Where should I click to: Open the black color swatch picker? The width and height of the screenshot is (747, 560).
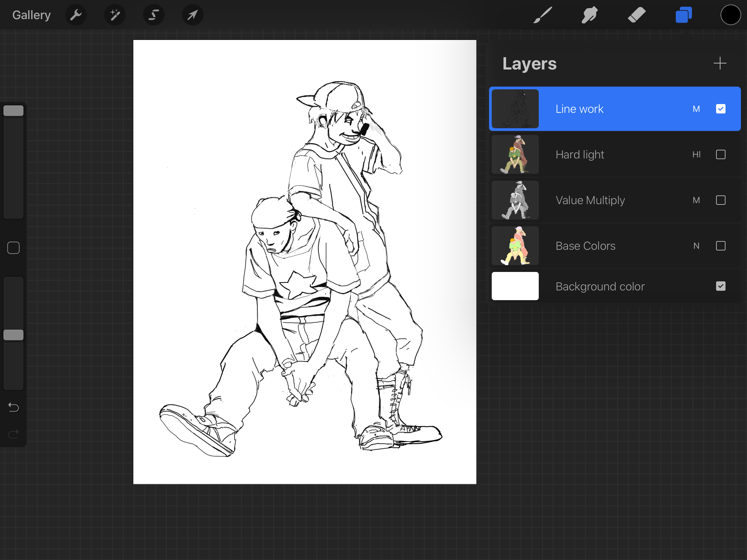(x=731, y=15)
